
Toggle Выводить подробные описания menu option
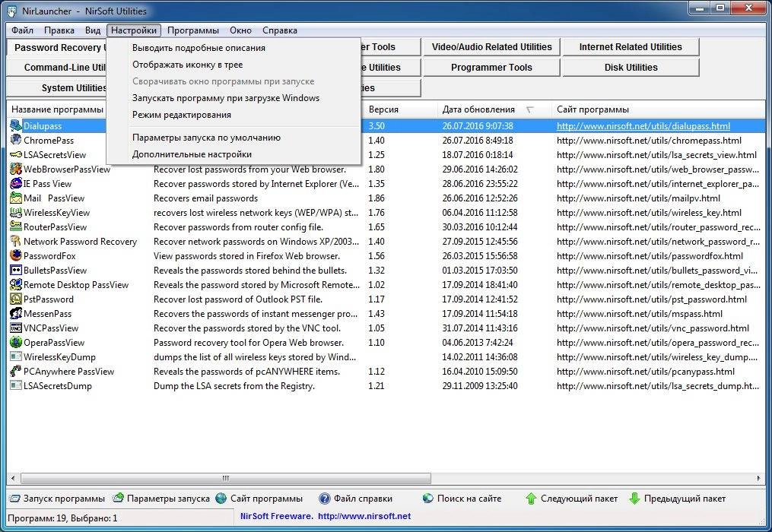click(234, 48)
